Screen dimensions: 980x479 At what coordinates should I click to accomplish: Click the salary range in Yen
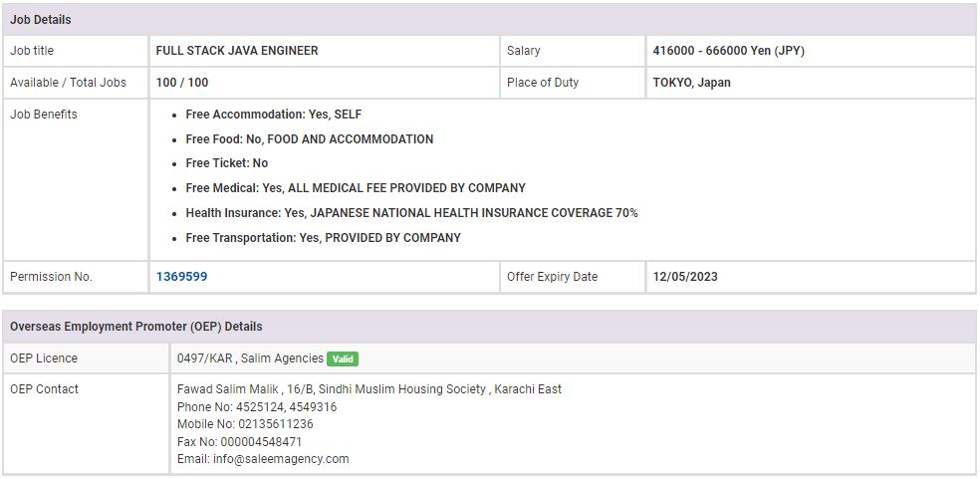pos(728,51)
